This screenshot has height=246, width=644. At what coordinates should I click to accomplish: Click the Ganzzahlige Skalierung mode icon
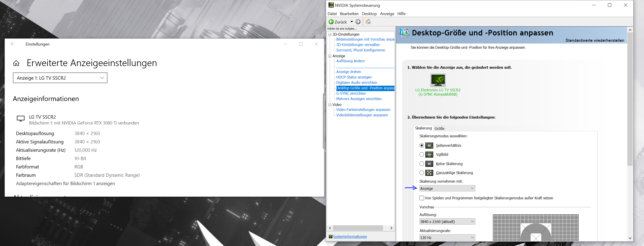(x=429, y=173)
